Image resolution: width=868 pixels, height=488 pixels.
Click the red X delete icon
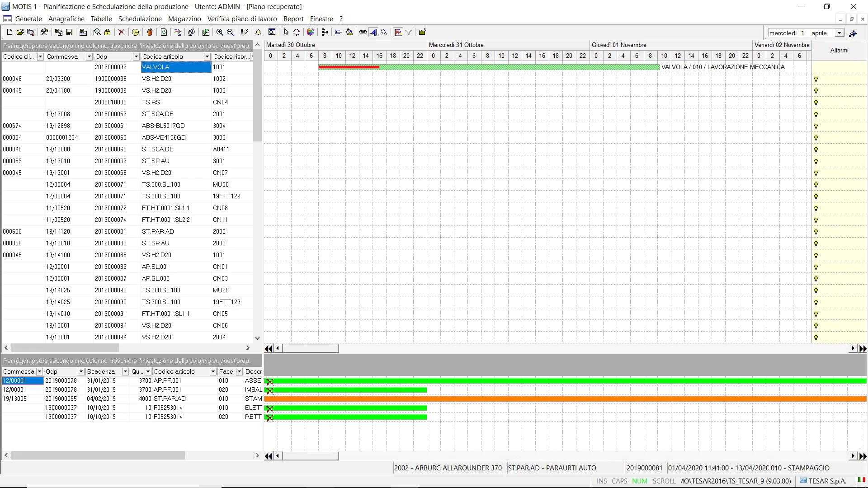[121, 32]
